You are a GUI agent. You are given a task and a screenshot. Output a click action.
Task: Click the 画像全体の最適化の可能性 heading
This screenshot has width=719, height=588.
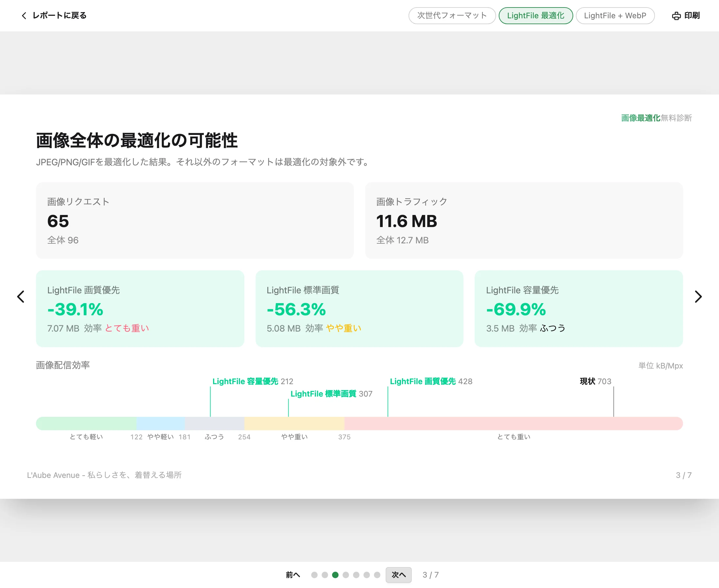(137, 140)
